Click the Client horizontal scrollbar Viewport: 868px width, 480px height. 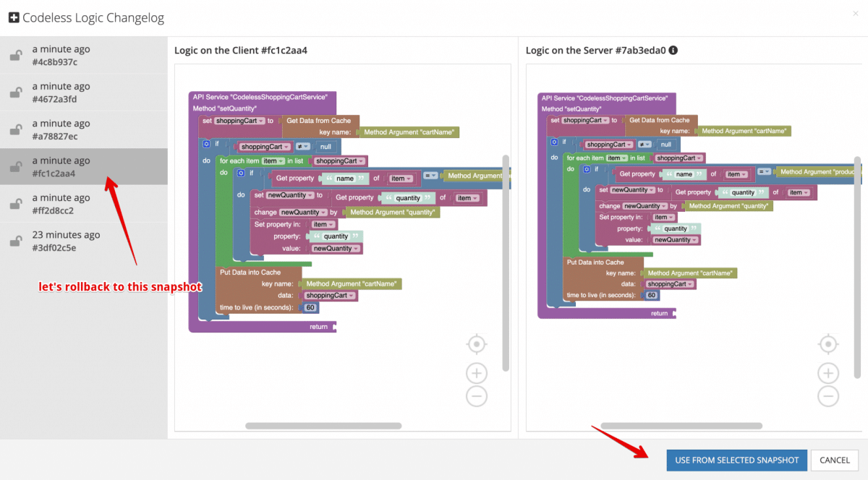323,426
